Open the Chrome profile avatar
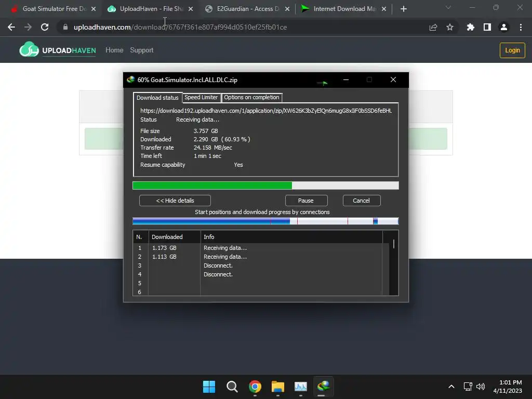Image resolution: width=532 pixels, height=399 pixels. [504, 27]
